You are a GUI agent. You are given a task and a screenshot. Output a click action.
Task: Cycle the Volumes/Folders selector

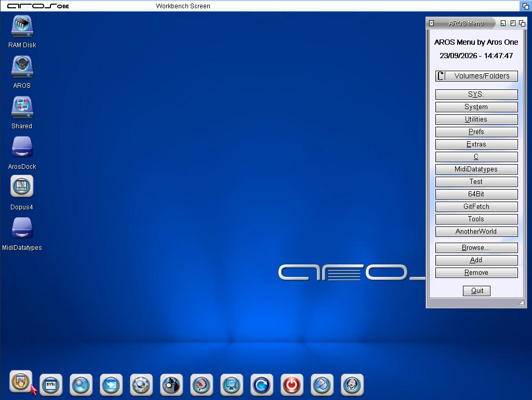(x=476, y=76)
